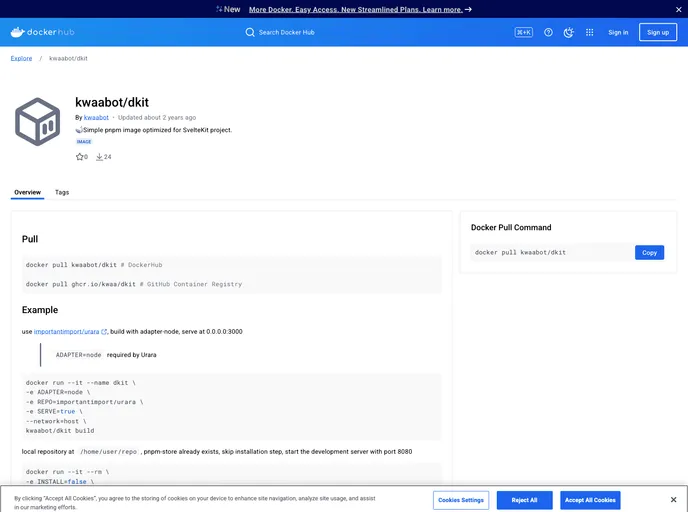The image size is (688, 512).
Task: Click the 'docker pull kwaabot/dkit # DockerHub' code line
Action: click(x=94, y=265)
